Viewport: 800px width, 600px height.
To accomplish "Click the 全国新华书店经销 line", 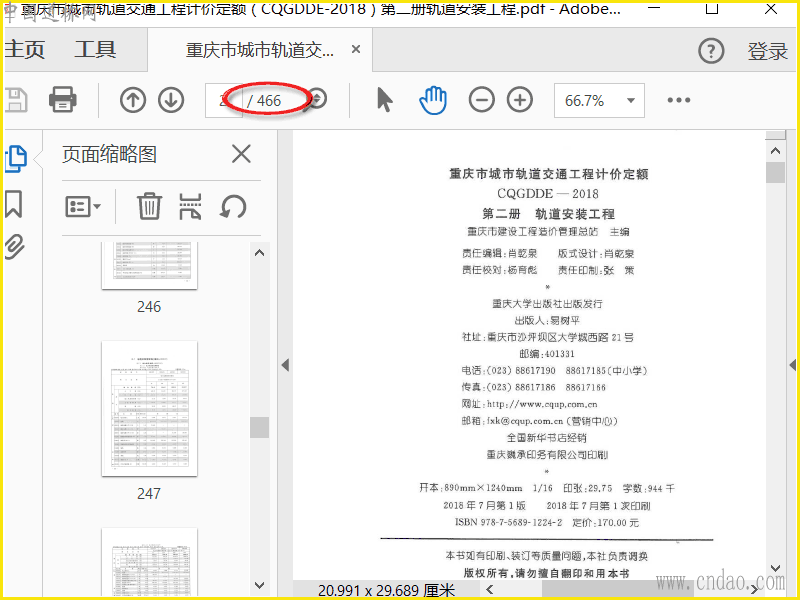I will pyautogui.click(x=546, y=438).
